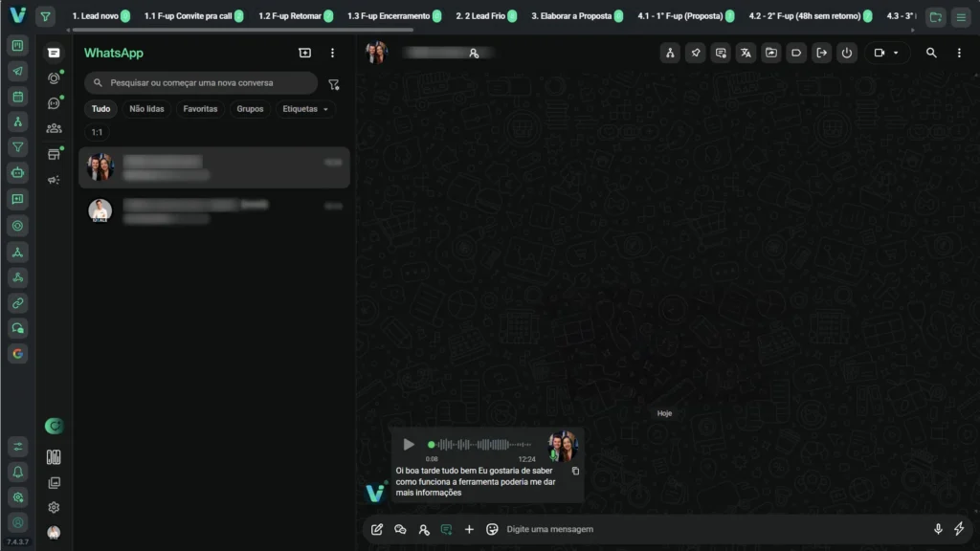Toggle the pipeline funnel filter at top left
980x551 pixels.
tap(45, 16)
